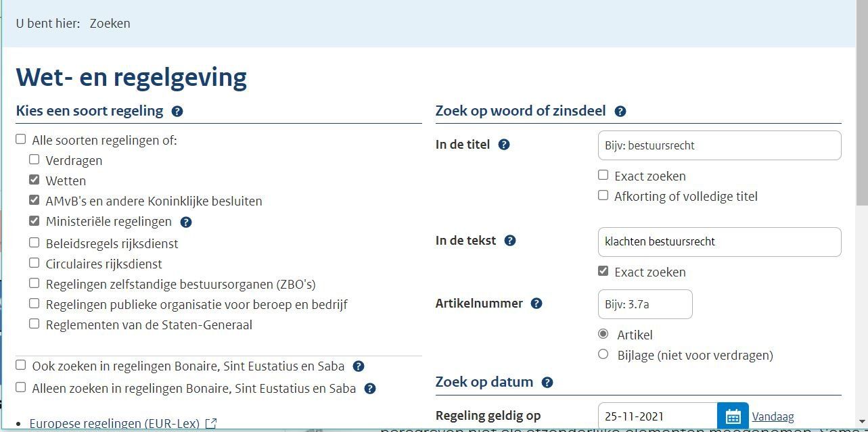Viewport: 868px width, 432px height.
Task: Check 'Alle soorten regelingen of:' checkbox
Action: [x=21, y=139]
